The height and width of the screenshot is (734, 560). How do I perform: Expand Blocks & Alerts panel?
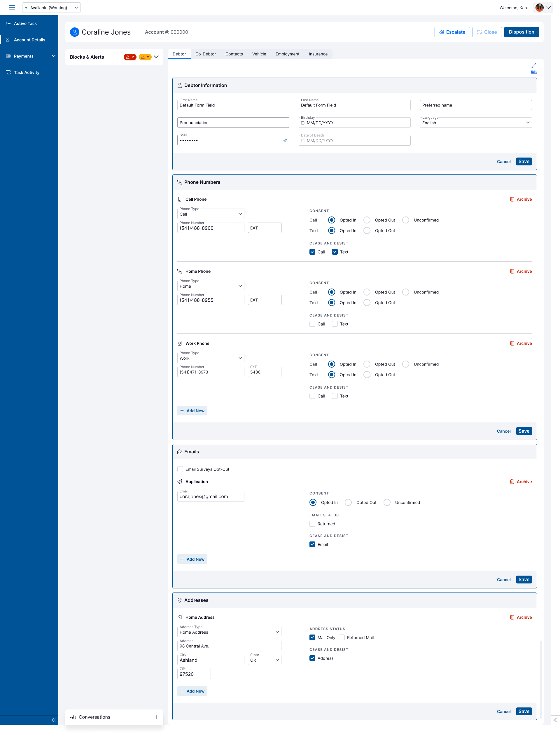click(156, 57)
